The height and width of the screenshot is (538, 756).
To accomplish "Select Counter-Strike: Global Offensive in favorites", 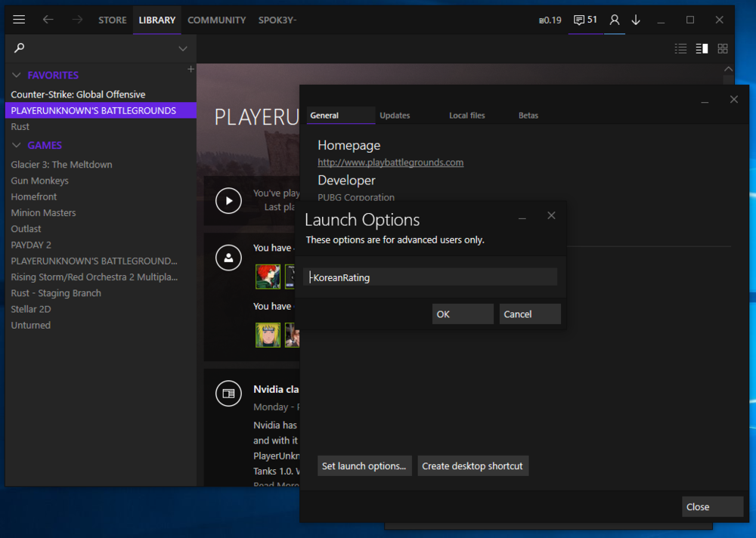I will (78, 94).
